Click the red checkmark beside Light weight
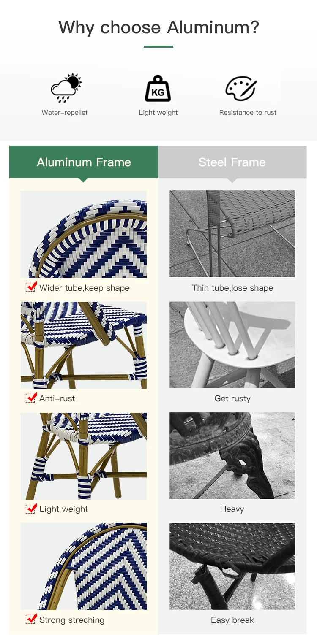This screenshot has height=644, width=317. click(31, 508)
